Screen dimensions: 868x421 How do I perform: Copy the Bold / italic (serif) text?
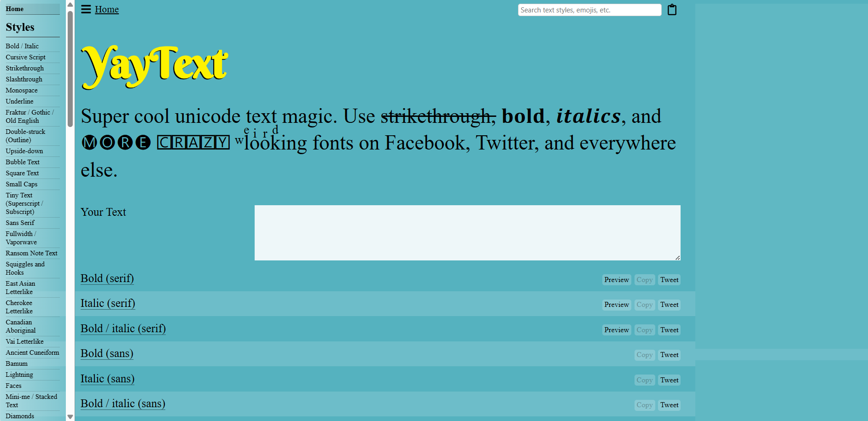pyautogui.click(x=645, y=330)
